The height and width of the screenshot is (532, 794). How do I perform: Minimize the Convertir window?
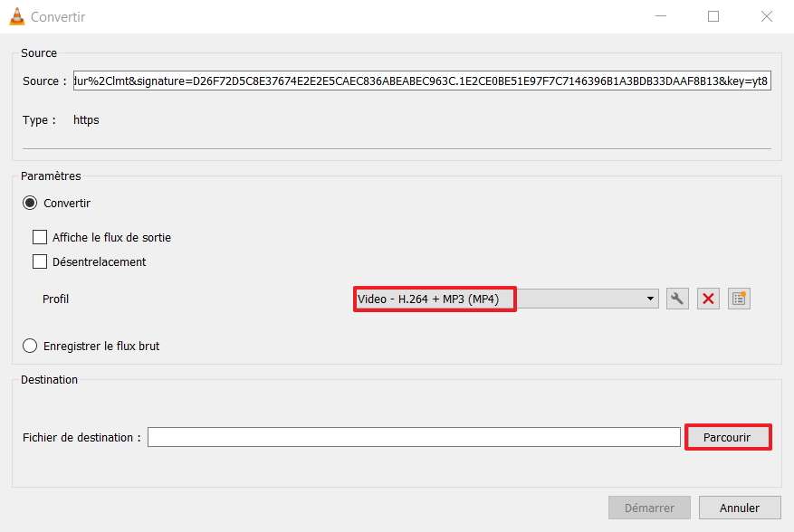(x=660, y=16)
